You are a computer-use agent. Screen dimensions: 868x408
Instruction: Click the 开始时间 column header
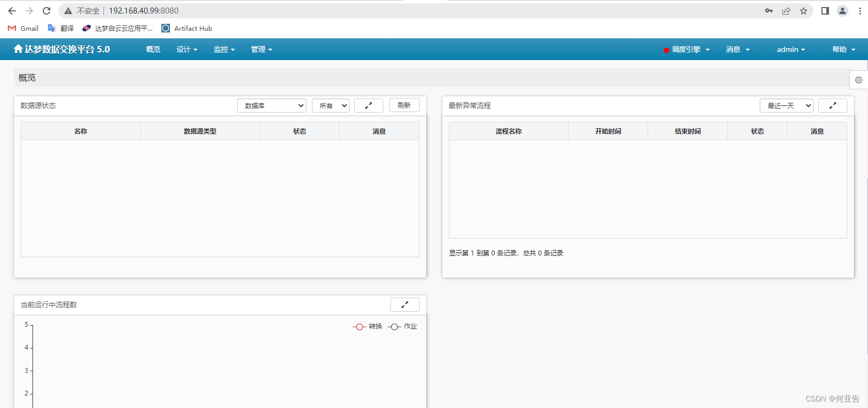point(608,131)
